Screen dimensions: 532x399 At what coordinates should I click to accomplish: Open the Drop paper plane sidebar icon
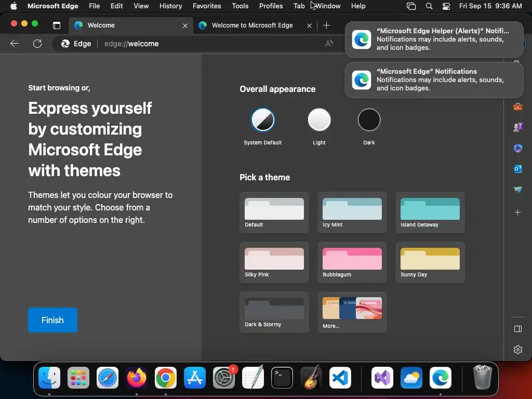click(518, 189)
